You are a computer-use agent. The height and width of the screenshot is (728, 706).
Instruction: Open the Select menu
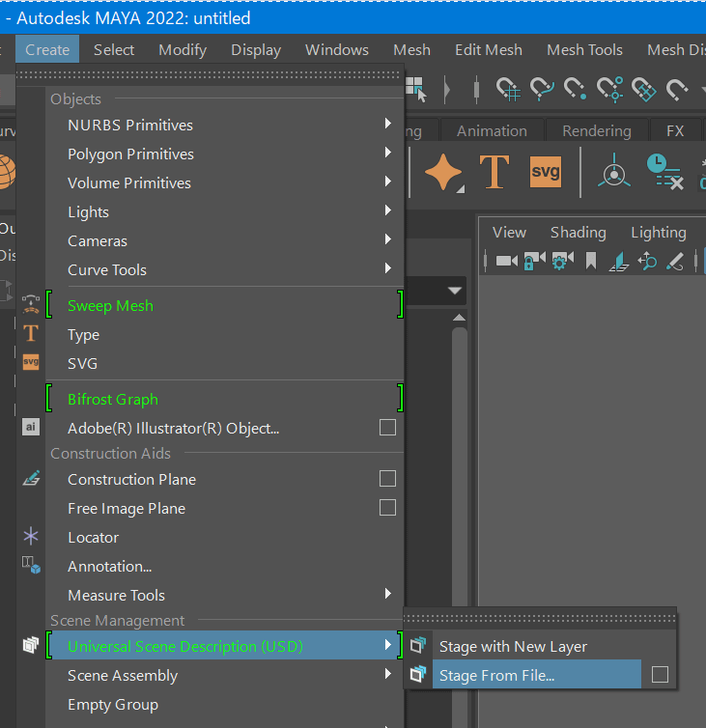(x=114, y=49)
